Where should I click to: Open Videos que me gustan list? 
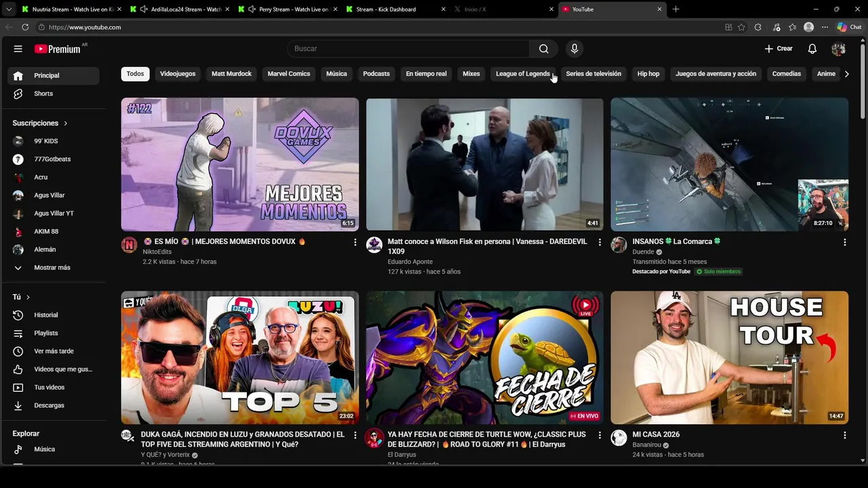coord(54,369)
